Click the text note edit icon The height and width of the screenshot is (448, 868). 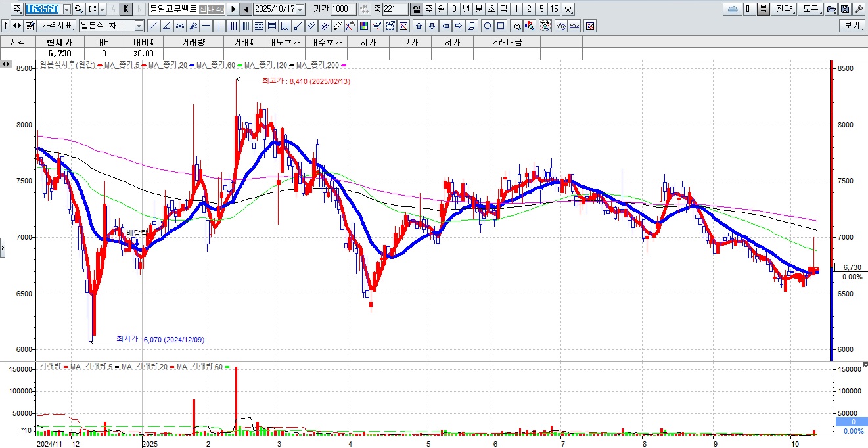click(30, 26)
